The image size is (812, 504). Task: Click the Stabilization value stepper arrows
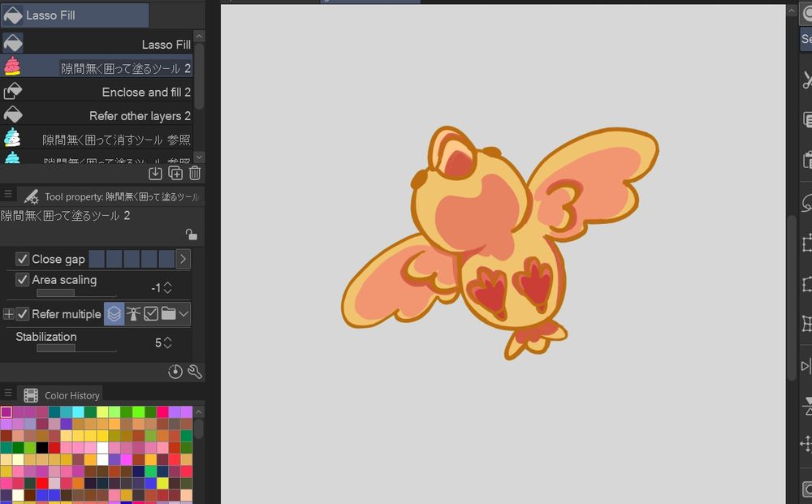(x=167, y=342)
